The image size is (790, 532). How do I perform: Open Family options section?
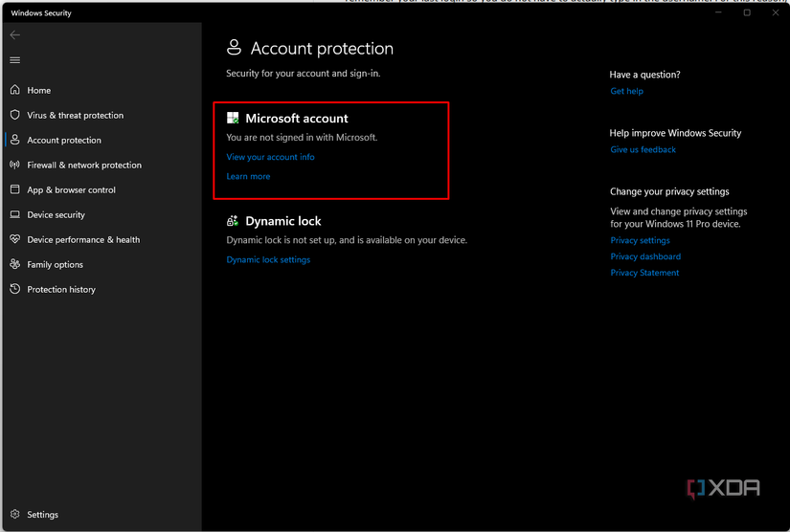(55, 264)
